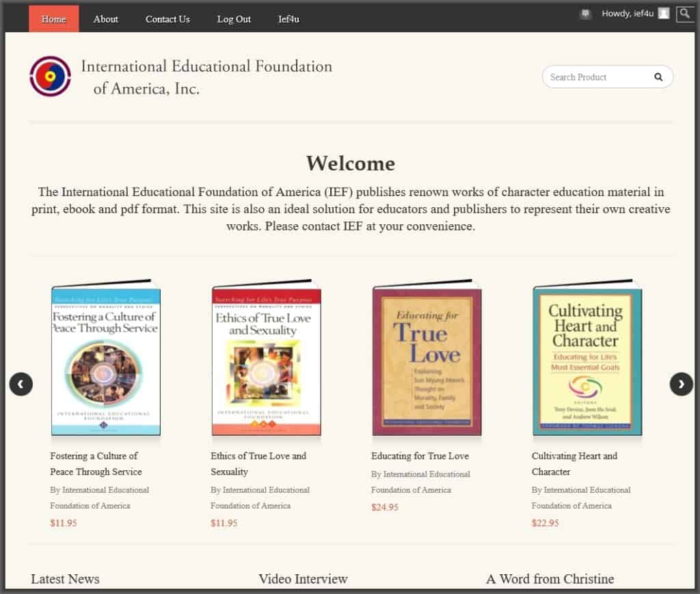700x594 pixels.
Task: Go to the About page
Action: point(105,19)
